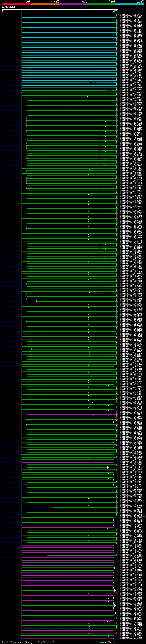Click hit label UniRef100_Q7RXL1

(x=131, y=191)
